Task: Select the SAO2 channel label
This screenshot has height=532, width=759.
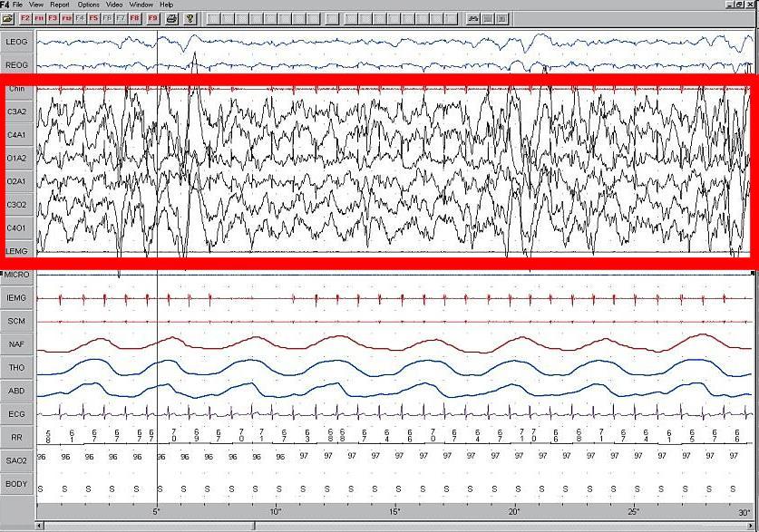Action: (16, 460)
